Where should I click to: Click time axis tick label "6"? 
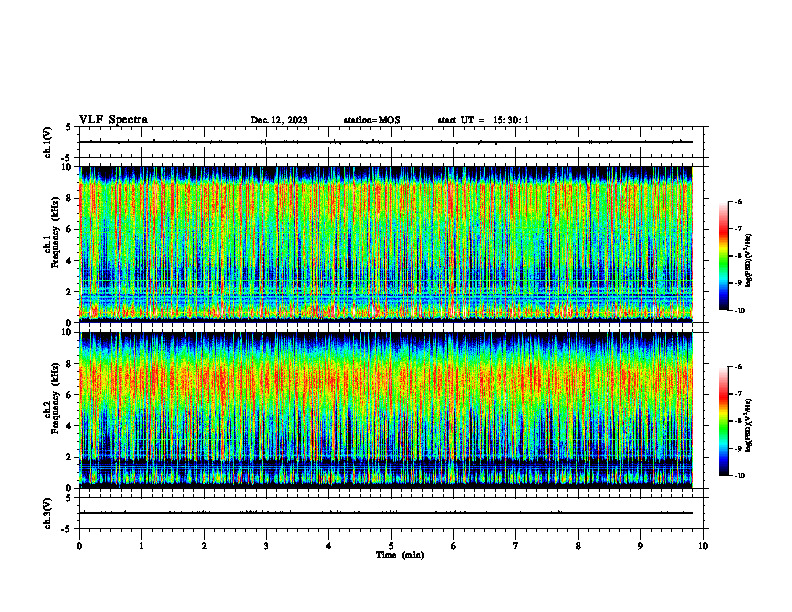454,546
